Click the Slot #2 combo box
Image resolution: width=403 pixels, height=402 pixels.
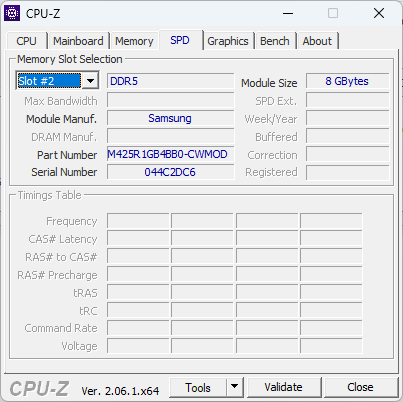point(57,81)
